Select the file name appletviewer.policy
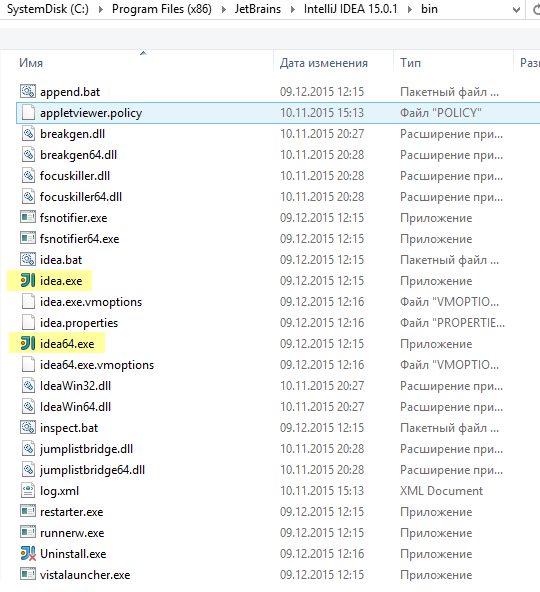Viewport: 540px width, 592px height. click(91, 113)
